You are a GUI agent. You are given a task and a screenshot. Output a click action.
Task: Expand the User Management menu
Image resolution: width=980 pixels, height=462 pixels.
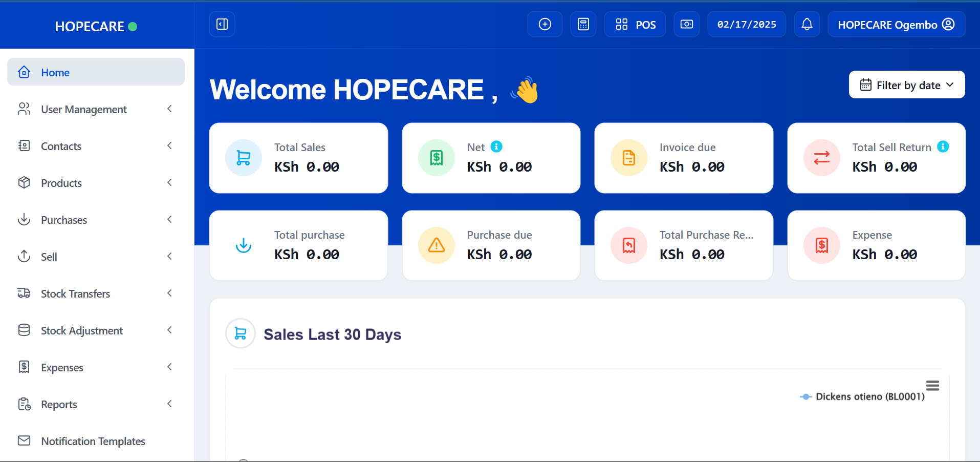[x=96, y=109]
